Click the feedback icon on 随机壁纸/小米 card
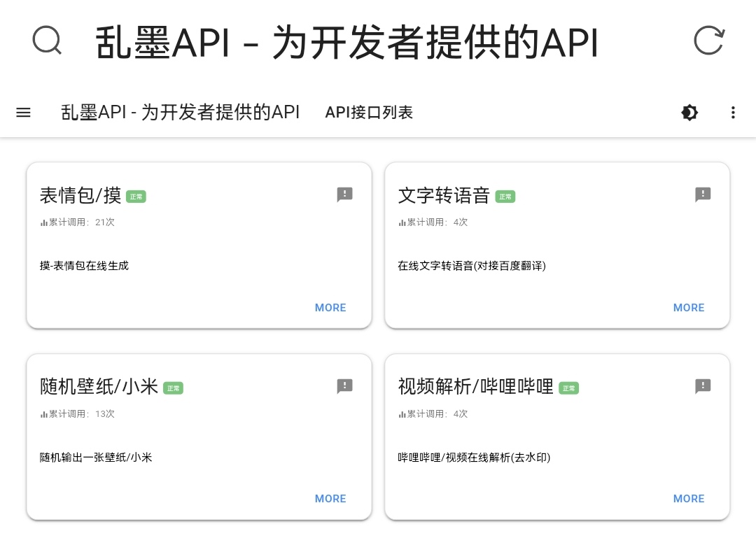This screenshot has width=756, height=538. tap(344, 386)
